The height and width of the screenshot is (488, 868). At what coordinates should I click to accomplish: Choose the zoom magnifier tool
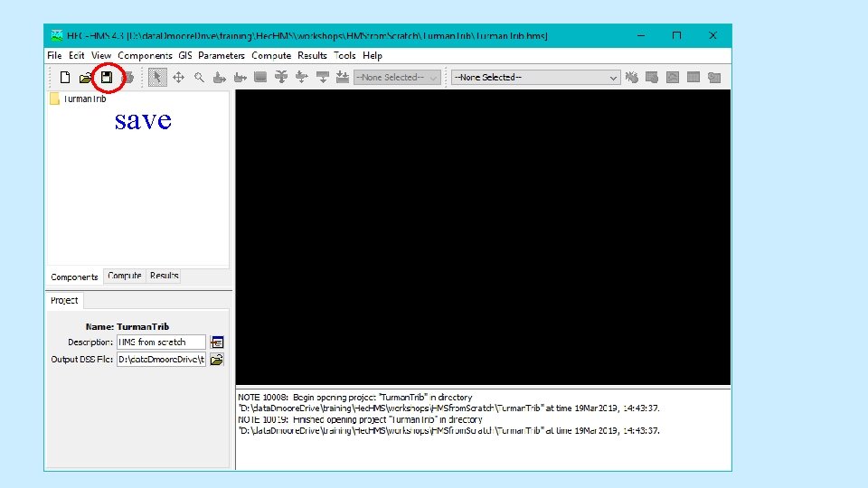point(199,78)
